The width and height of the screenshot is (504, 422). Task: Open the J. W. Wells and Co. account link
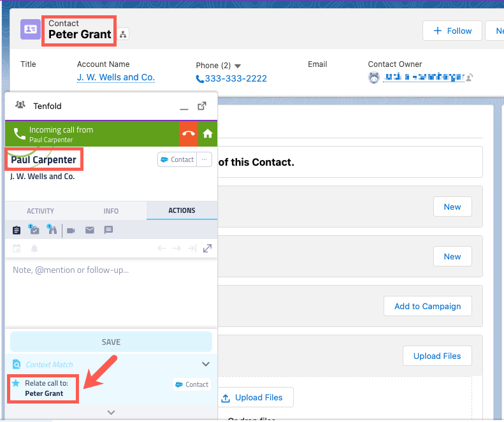point(116,77)
